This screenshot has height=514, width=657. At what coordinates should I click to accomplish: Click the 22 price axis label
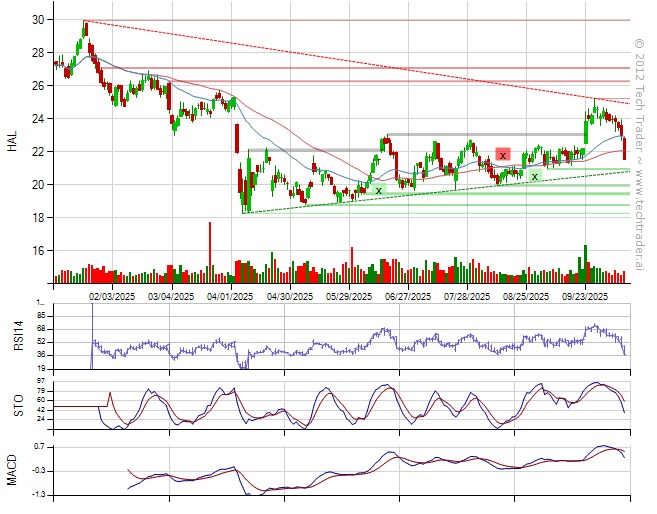click(x=37, y=151)
